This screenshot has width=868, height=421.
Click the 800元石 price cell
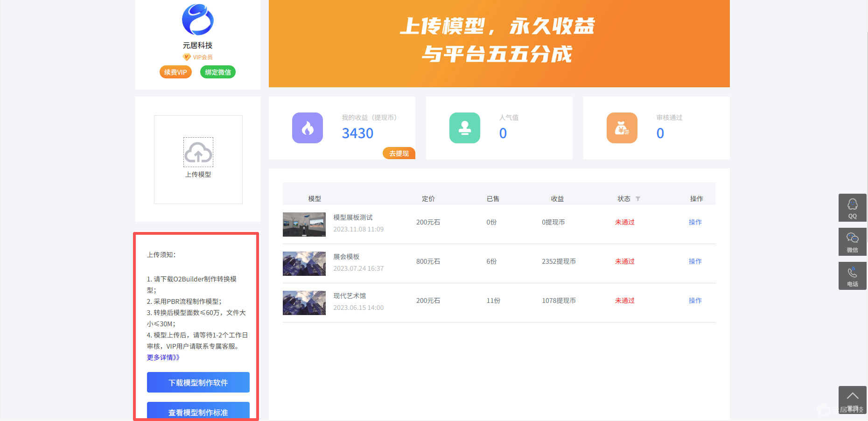(x=428, y=261)
